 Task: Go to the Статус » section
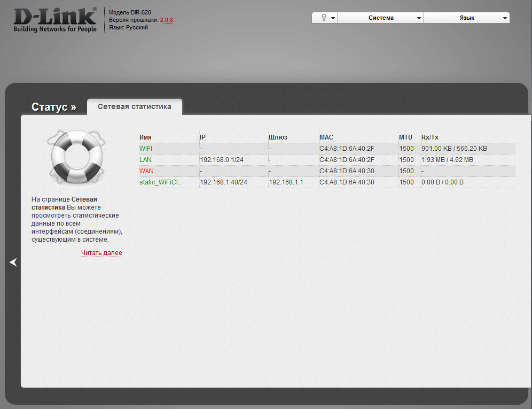[x=53, y=107]
